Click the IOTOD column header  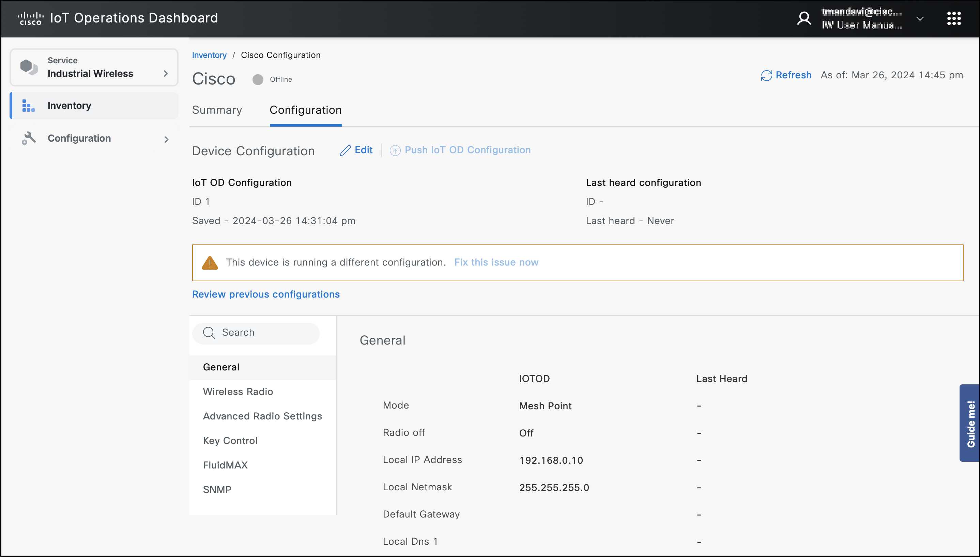(x=534, y=379)
